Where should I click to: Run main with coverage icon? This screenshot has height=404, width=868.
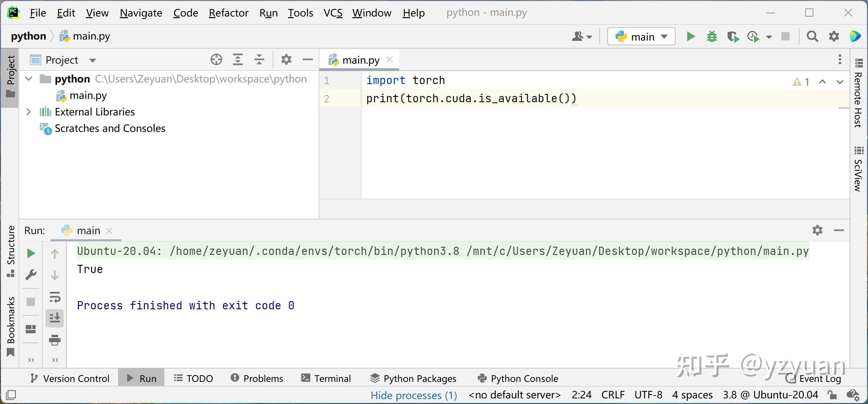tap(732, 36)
